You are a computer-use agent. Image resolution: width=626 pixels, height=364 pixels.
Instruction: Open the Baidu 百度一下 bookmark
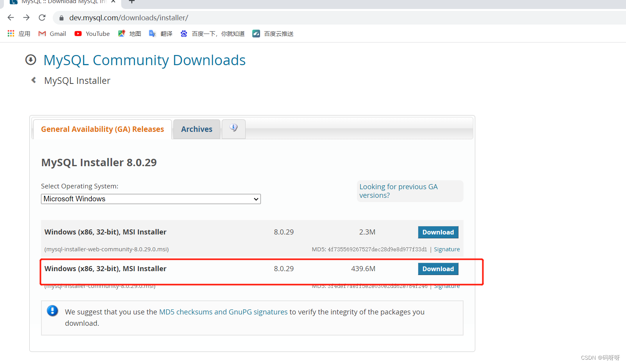coord(212,34)
